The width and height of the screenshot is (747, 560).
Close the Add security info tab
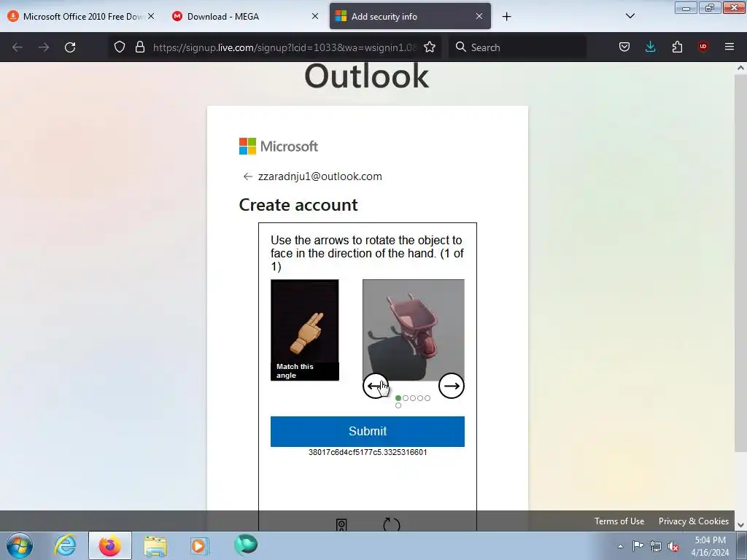coord(479,16)
